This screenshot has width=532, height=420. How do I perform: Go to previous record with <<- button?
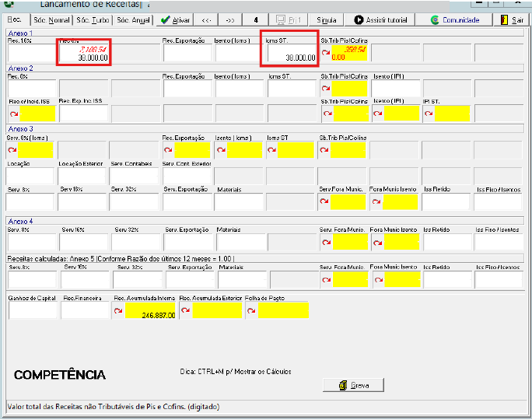pos(206,20)
